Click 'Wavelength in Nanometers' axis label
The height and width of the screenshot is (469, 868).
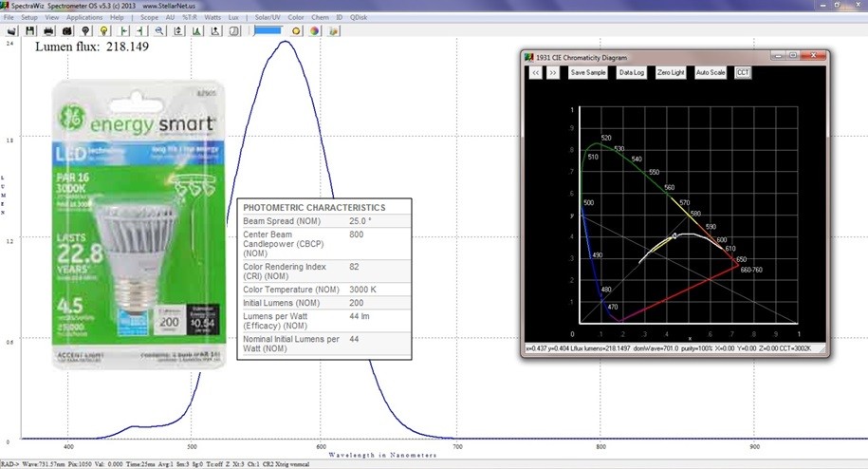[382, 455]
